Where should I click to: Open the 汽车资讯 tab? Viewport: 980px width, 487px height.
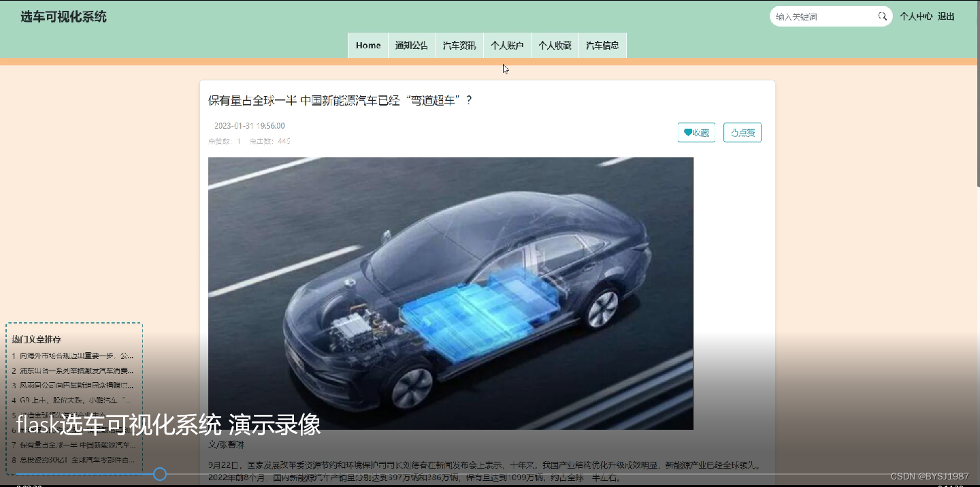(459, 46)
